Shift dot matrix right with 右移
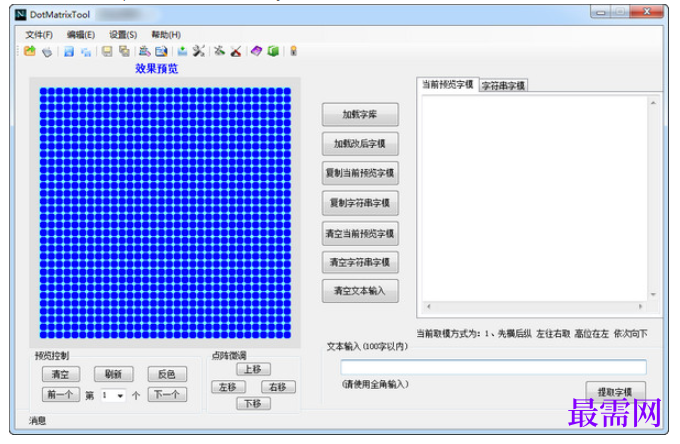This screenshot has width=680, height=444. [278, 386]
